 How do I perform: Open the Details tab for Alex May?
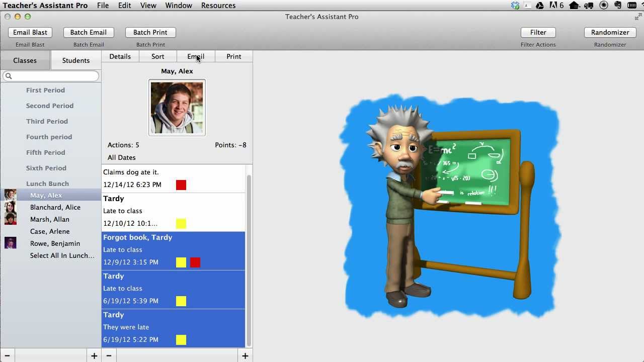pos(120,56)
